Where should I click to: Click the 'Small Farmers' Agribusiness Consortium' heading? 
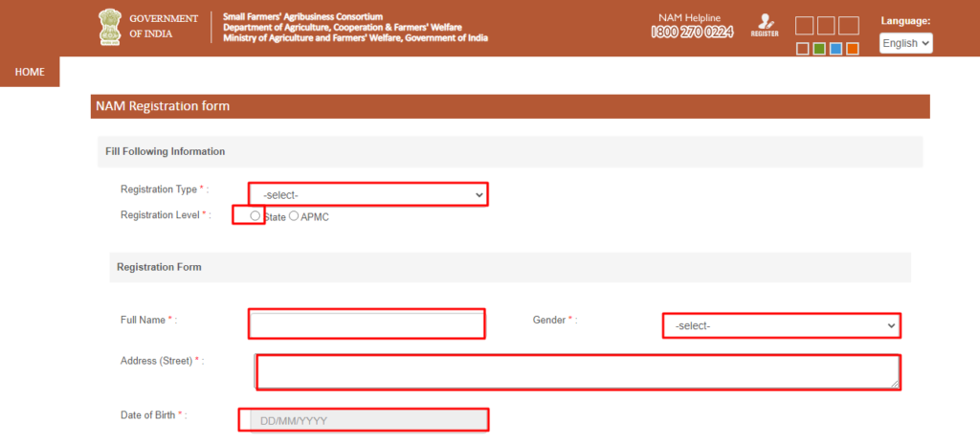[x=302, y=16]
